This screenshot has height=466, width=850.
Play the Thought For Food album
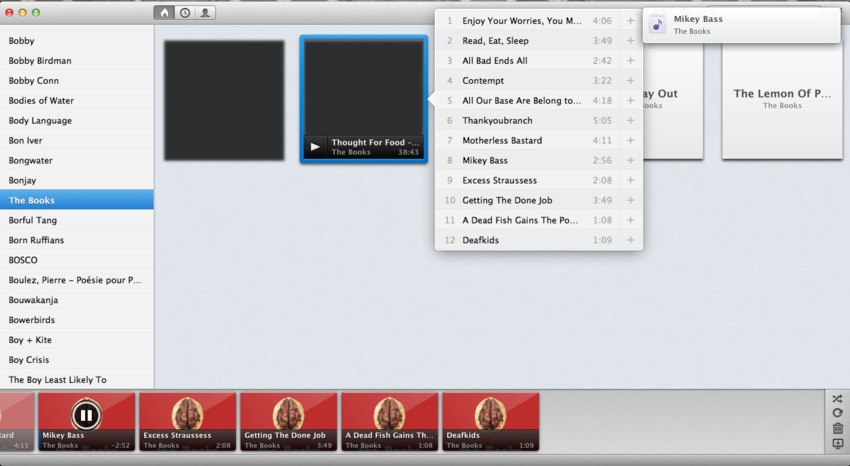(x=315, y=147)
